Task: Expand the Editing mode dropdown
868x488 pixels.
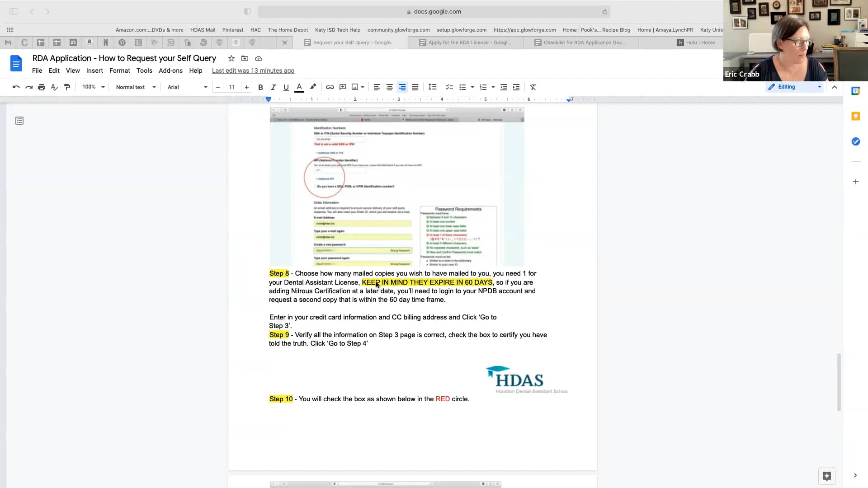Action: (x=819, y=87)
